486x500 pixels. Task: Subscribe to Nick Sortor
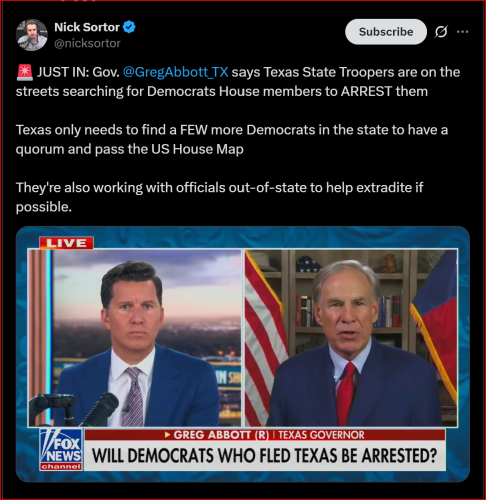point(386,32)
